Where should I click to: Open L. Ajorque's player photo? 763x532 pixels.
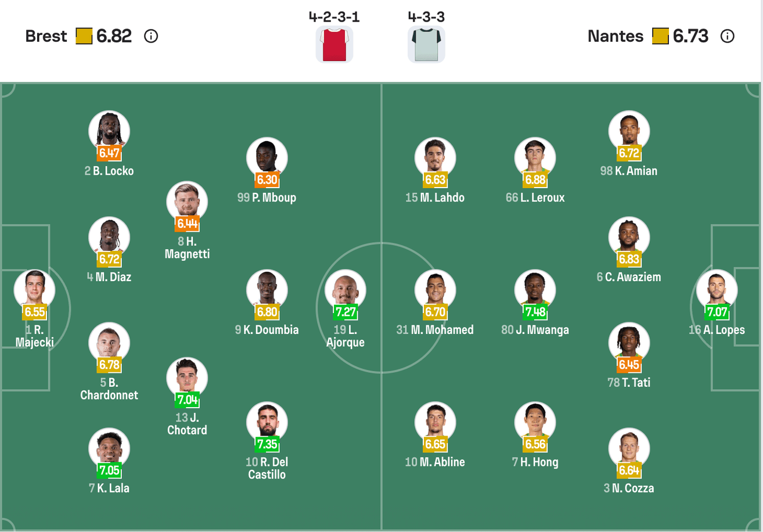(345, 290)
